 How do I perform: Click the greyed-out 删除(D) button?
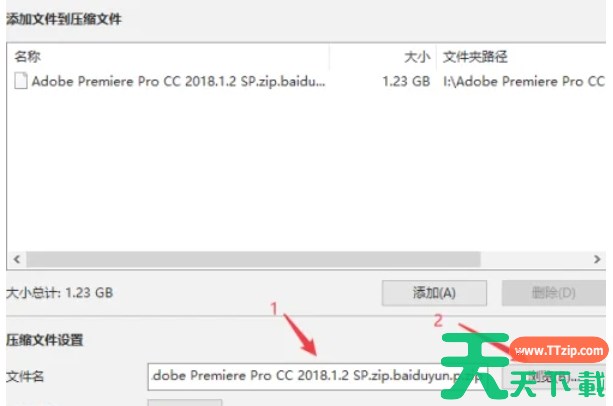pos(554,293)
